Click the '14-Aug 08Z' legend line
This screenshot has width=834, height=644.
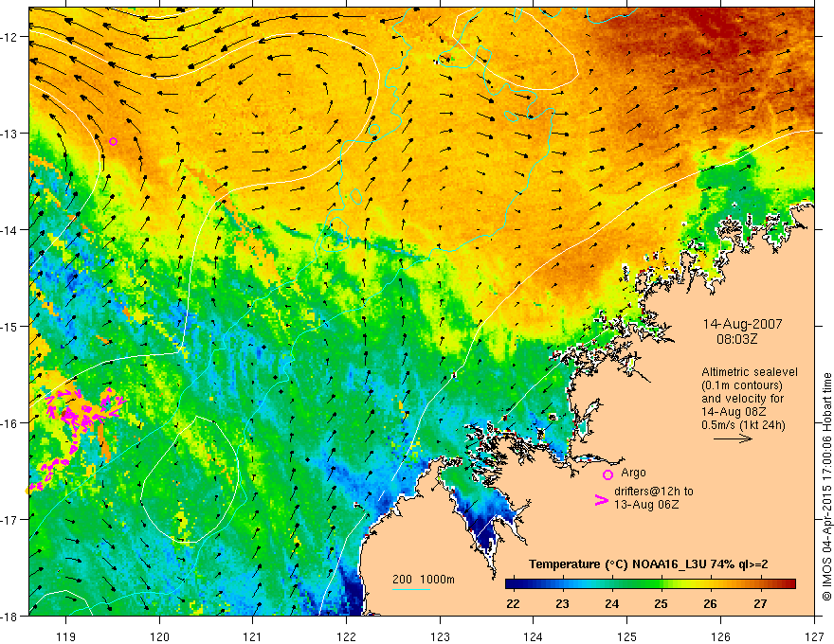734,411
